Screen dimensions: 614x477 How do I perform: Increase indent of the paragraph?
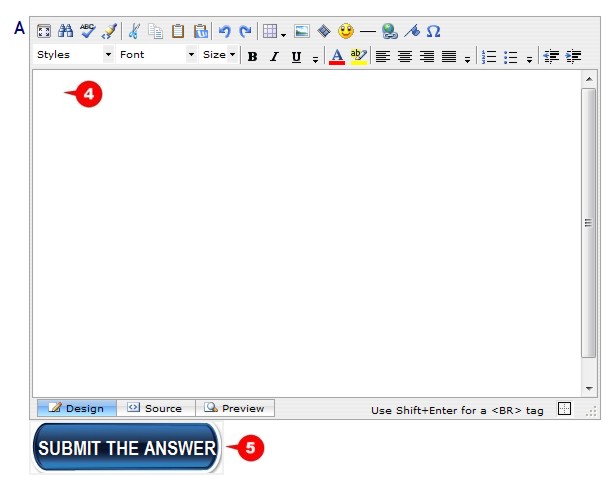pyautogui.click(x=573, y=57)
